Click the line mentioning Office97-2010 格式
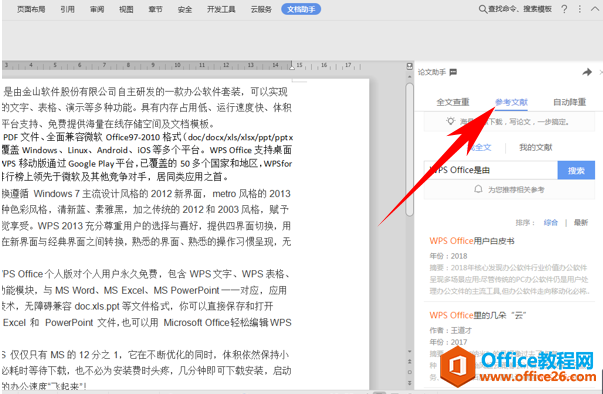This screenshot has width=603, height=394. point(148,137)
